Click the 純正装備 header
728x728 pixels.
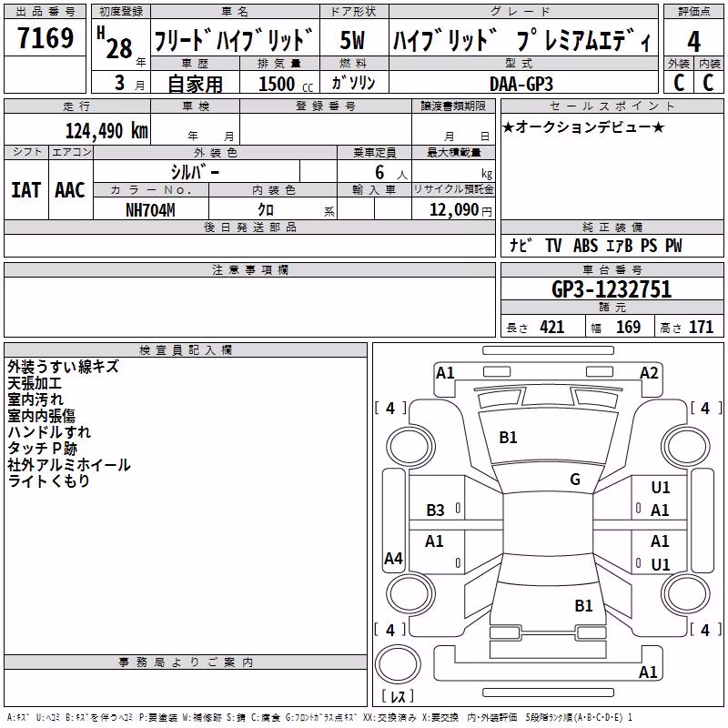612,227
